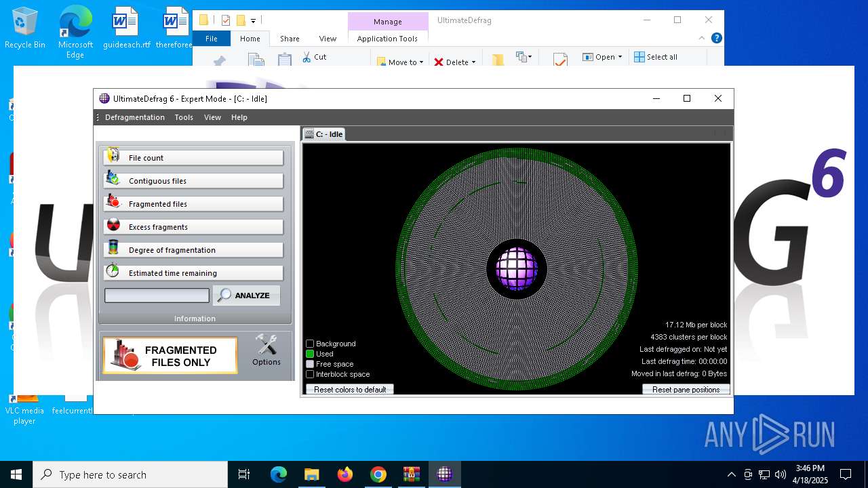Show hidden tray icons chevron
The image size is (868, 488).
coord(731,474)
